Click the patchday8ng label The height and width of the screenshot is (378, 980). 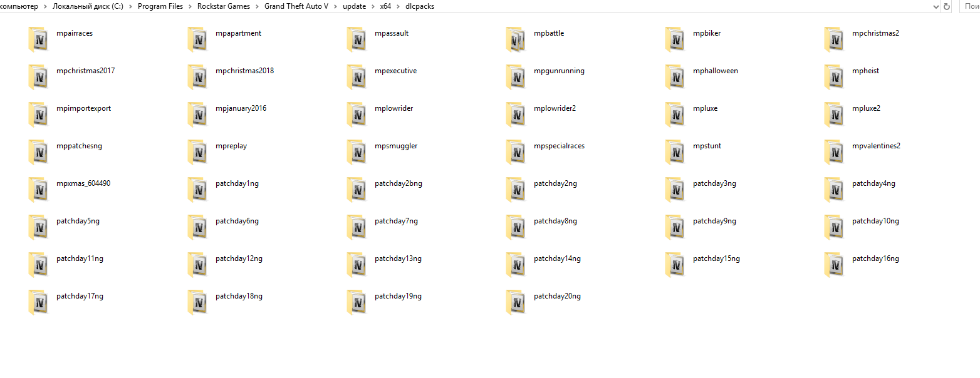pos(555,221)
